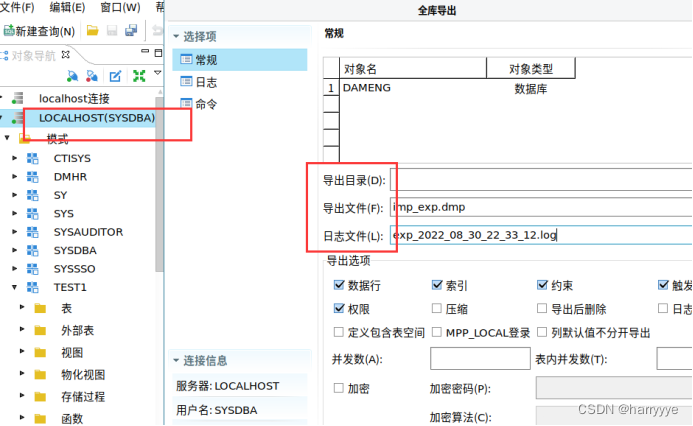693x426 pixels.
Task: Collapse the 连接信息 section
Action: (176, 361)
